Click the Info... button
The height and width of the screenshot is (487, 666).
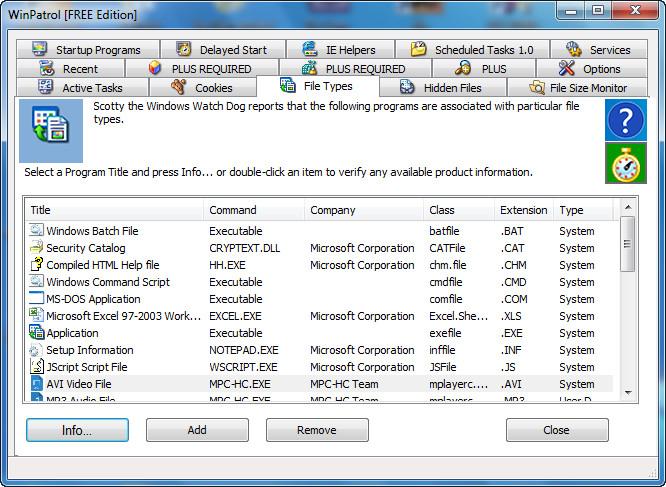(x=77, y=430)
